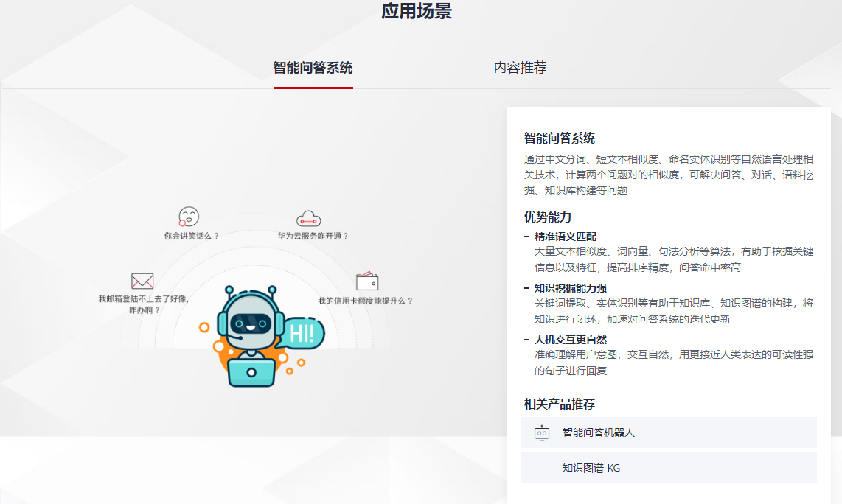Click the text 华为云服务咋开通？
This screenshot has width=842, height=504.
click(313, 236)
